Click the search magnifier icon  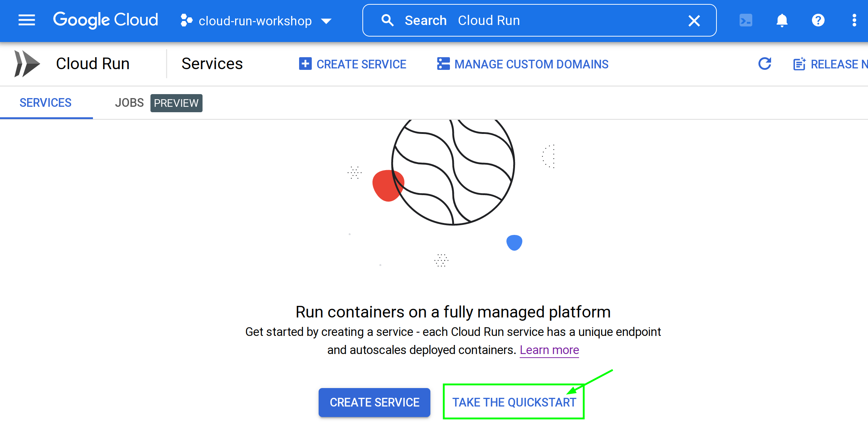(x=387, y=21)
